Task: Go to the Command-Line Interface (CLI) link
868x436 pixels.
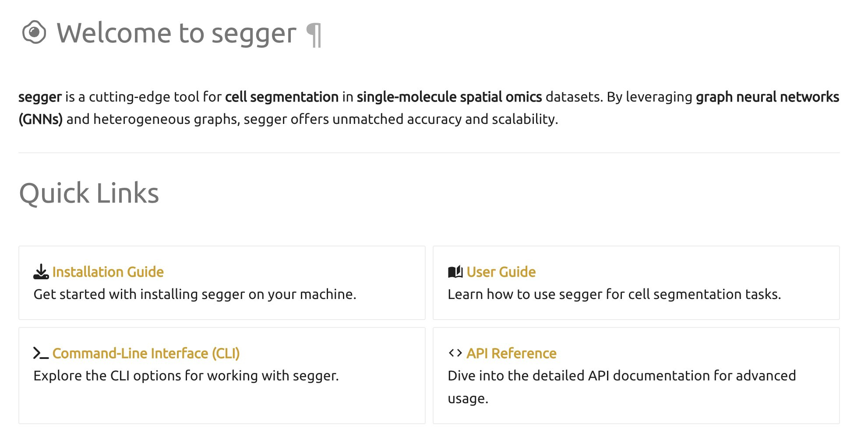Action: 146,353
